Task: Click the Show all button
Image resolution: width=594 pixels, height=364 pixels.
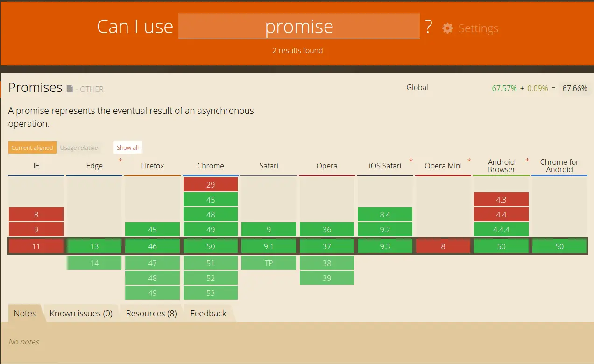Action: click(127, 147)
